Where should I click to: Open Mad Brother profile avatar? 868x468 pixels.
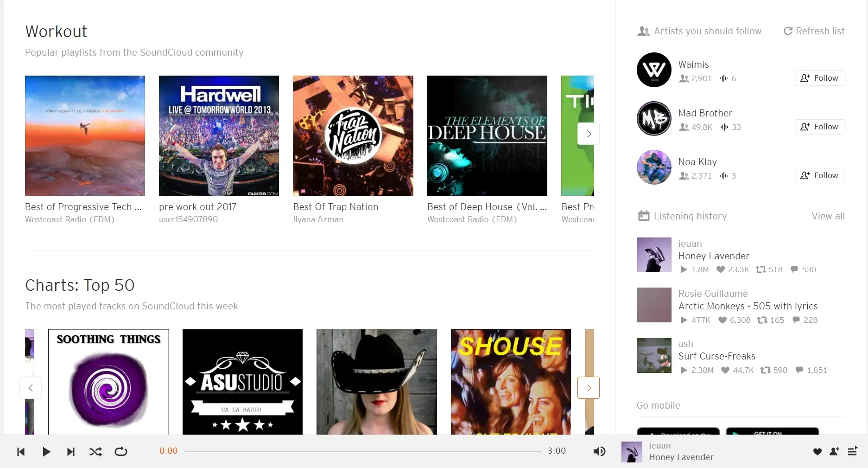pyautogui.click(x=654, y=119)
